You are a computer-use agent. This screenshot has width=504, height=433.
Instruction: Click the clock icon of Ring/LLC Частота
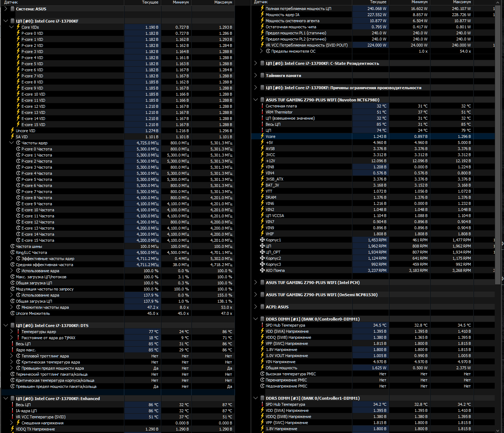tap(13, 252)
